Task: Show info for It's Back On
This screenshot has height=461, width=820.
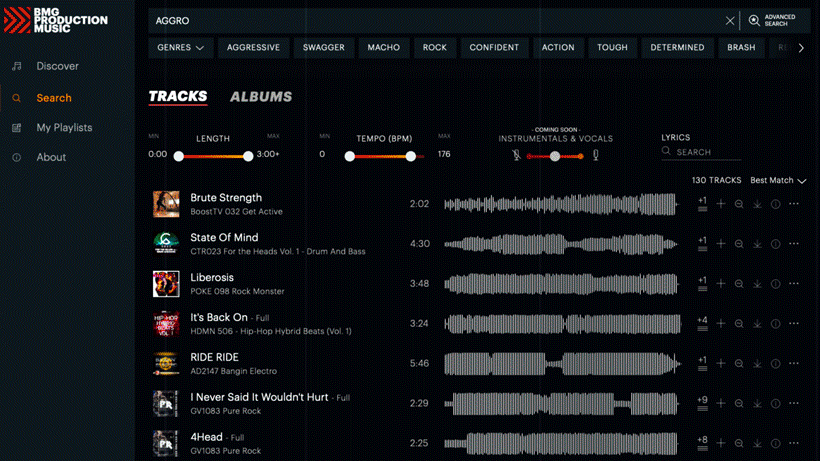Action: point(776,324)
